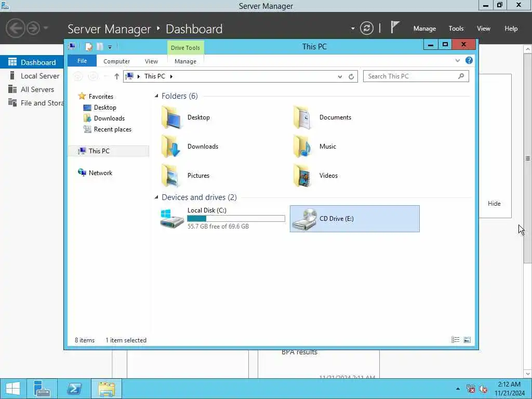Expand the breadcrumb arrow after This PC
The height and width of the screenshot is (399, 532).
(x=171, y=76)
